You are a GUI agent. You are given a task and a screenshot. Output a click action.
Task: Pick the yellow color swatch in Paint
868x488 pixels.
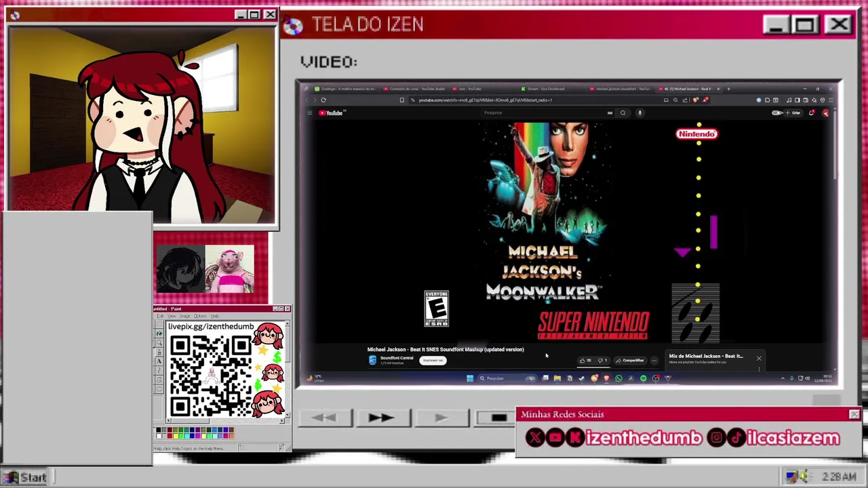tap(176, 436)
